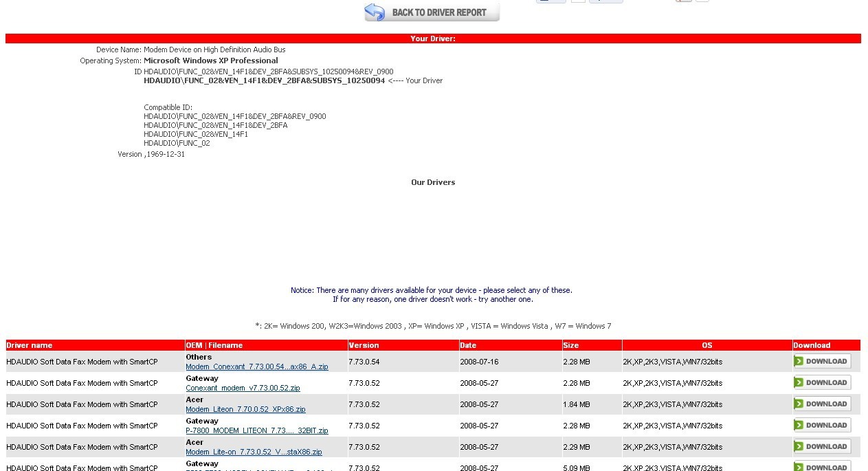The width and height of the screenshot is (868, 471).
Task: Click the Operating System: label
Action: point(111,61)
